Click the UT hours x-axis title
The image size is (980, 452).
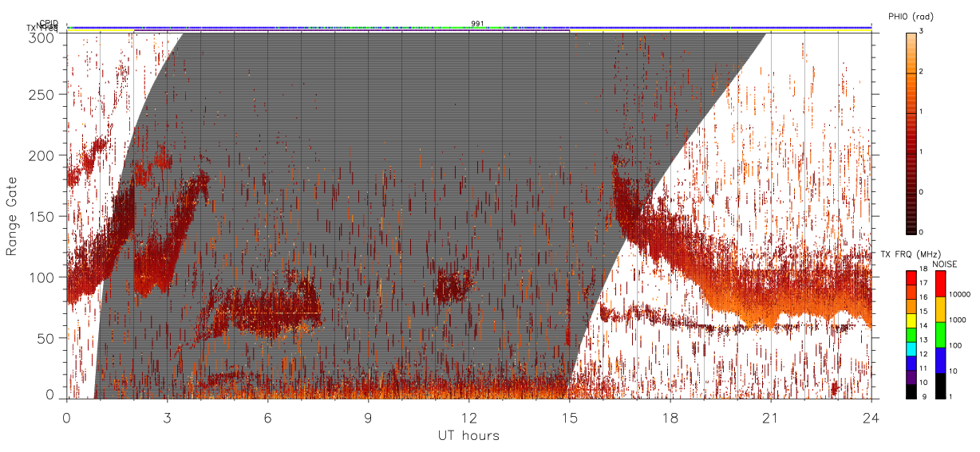click(x=468, y=436)
